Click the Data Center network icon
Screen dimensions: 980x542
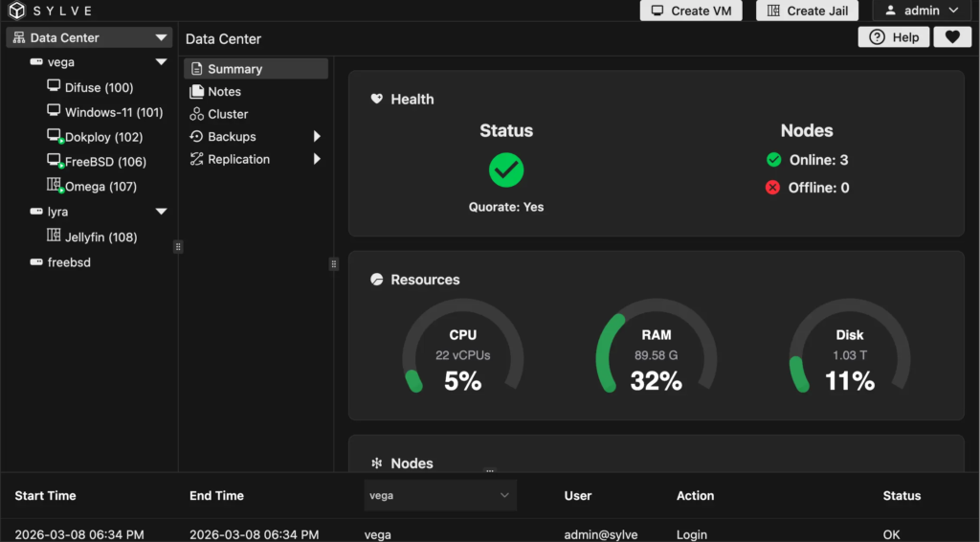pyautogui.click(x=19, y=37)
